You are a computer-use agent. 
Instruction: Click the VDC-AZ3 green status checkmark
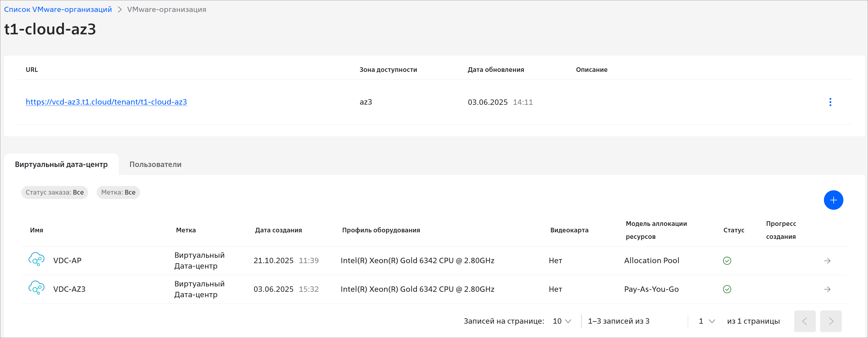[x=727, y=289]
